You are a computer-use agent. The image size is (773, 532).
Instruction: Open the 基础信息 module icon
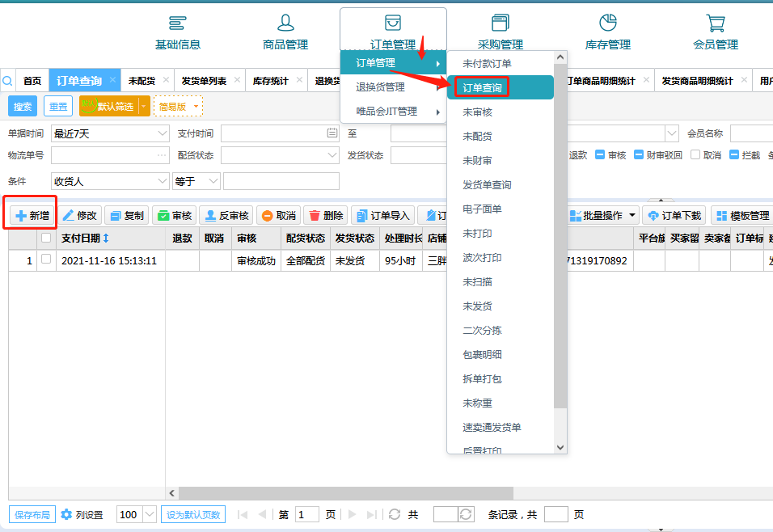pos(177,23)
